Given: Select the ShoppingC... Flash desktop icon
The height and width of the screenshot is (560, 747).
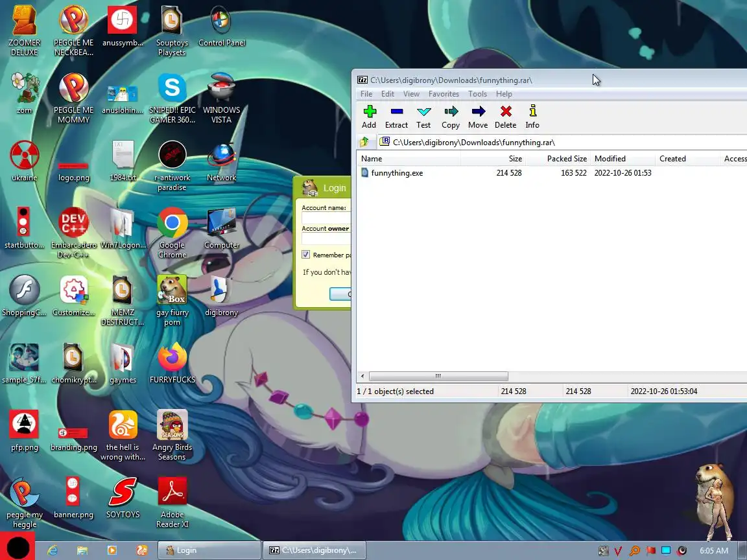Looking at the screenshot, I should coord(24,296).
